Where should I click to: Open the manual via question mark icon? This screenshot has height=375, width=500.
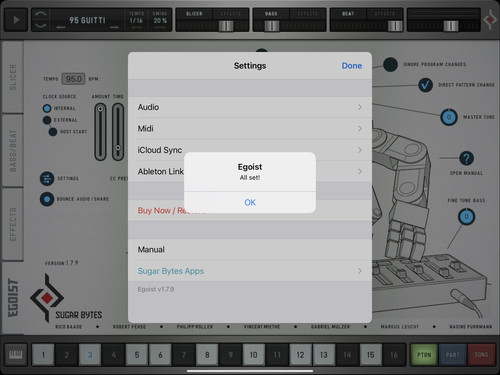(x=466, y=158)
